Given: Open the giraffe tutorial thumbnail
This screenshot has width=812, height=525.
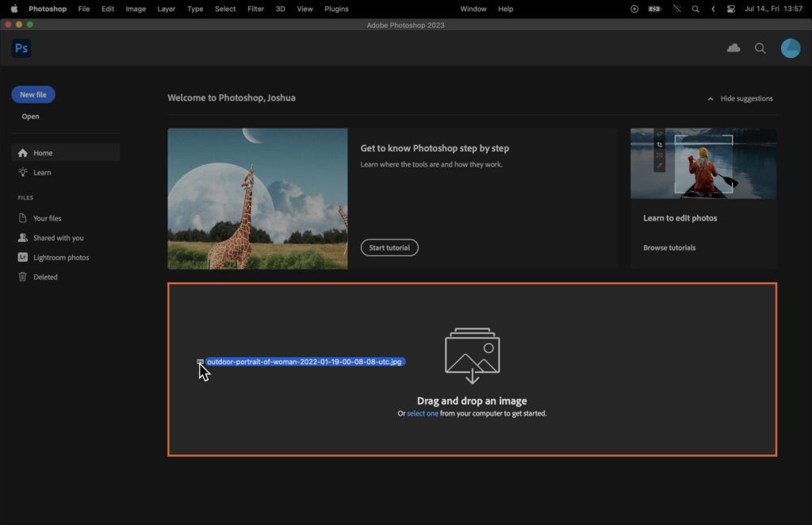Looking at the screenshot, I should 257,198.
